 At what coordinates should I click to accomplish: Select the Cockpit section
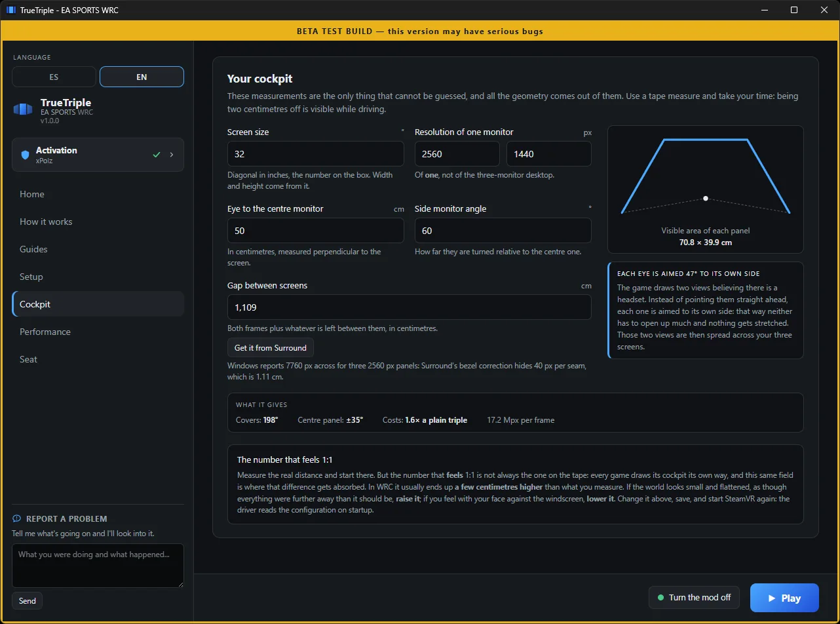(98, 304)
